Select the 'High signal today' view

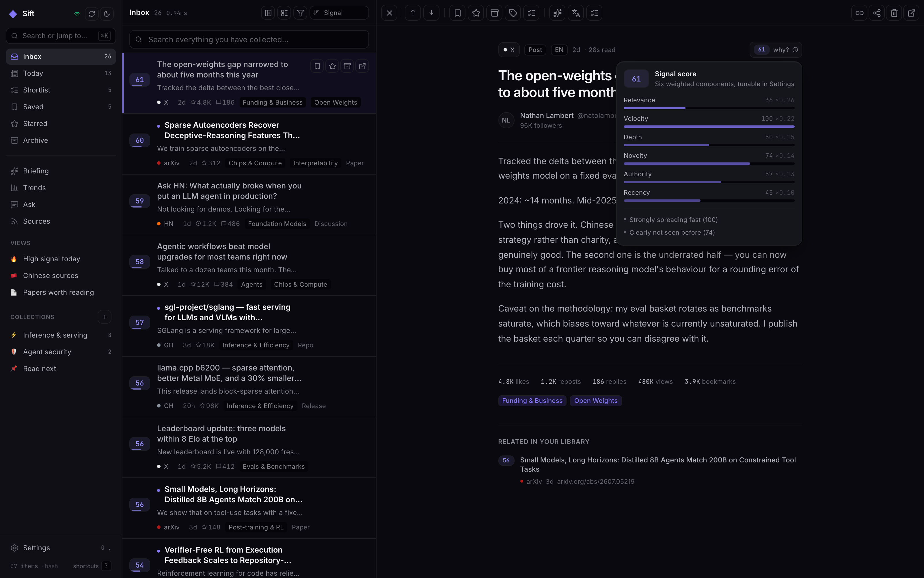(x=61, y=259)
